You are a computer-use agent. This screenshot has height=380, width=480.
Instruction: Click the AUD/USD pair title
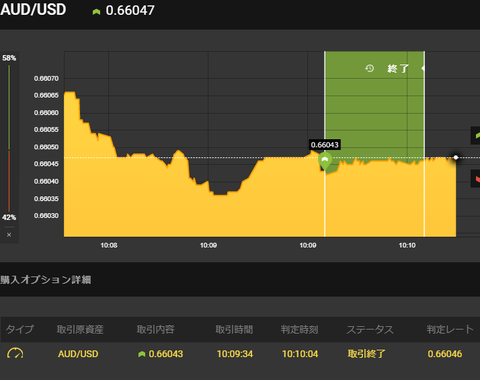click(x=33, y=10)
